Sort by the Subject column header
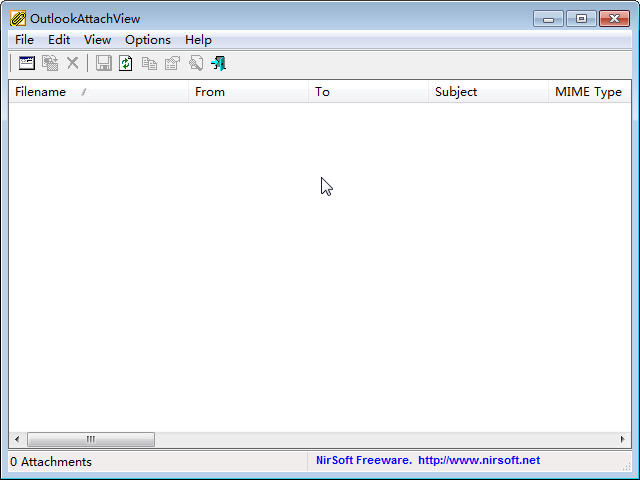 click(489, 92)
